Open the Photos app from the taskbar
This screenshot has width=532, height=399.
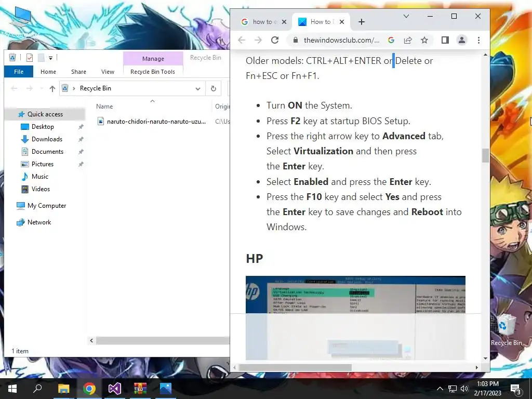point(166,389)
